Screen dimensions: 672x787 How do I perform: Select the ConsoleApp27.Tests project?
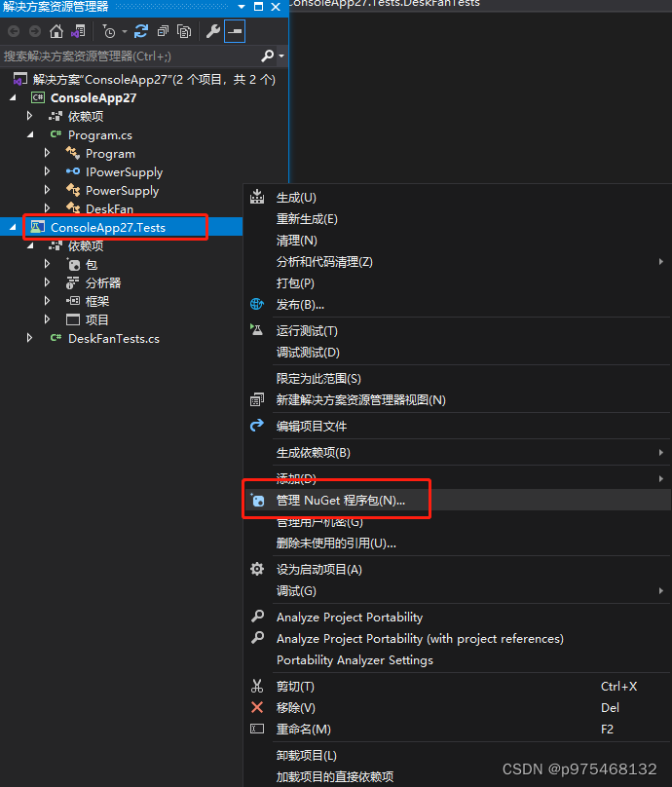point(108,227)
